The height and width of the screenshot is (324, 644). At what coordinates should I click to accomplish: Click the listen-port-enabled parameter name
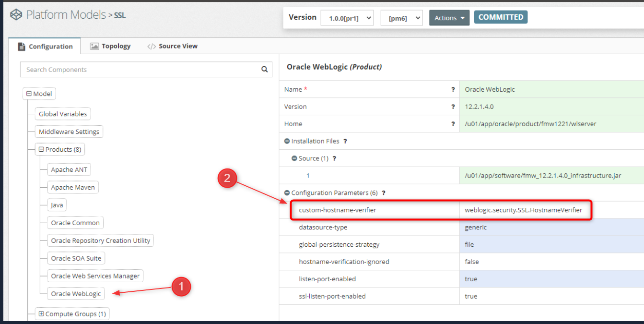click(x=328, y=279)
